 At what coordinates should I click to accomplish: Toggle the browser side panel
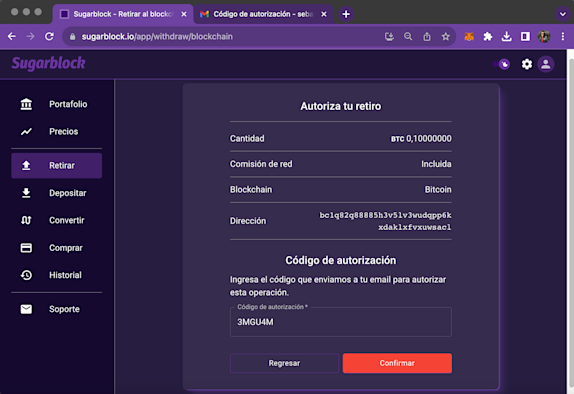click(525, 36)
